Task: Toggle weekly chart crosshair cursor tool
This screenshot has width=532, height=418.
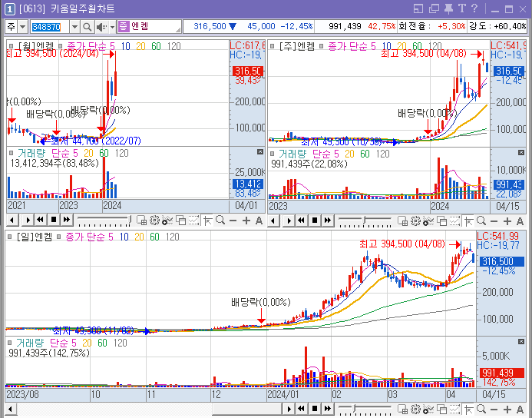Action: point(469,221)
